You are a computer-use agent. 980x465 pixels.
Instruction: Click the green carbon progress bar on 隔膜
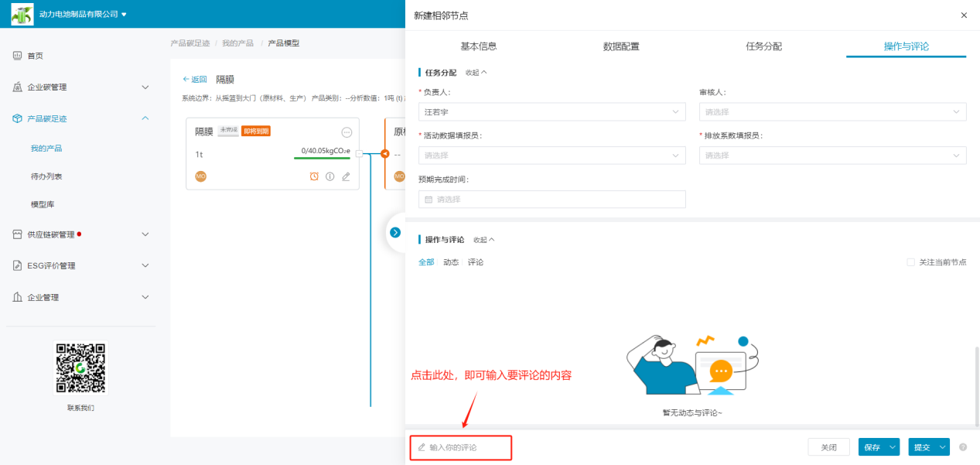point(322,158)
